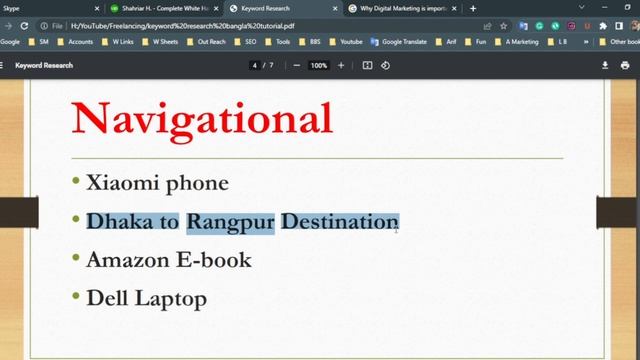This screenshot has width=640, height=360.
Task: Open the A Marketing bookmarks folder
Action: tap(517, 42)
